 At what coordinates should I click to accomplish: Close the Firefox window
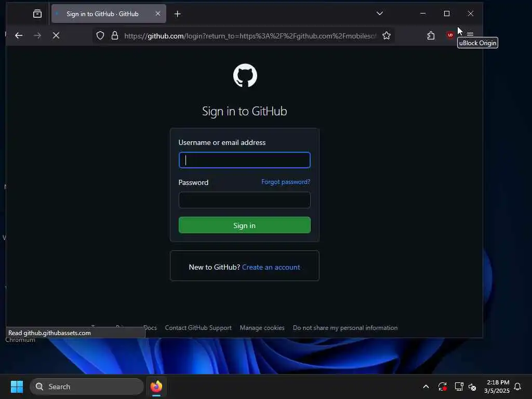click(470, 14)
